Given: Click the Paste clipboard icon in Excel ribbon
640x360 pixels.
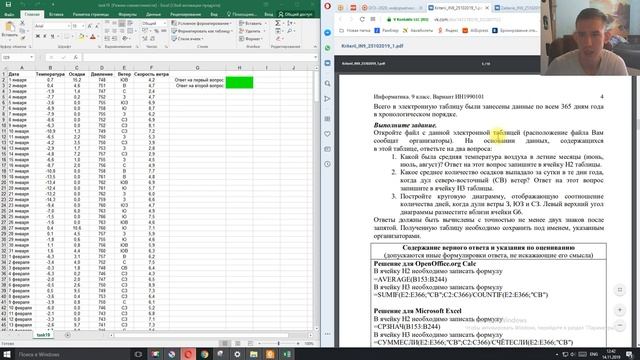Looking at the screenshot, I should 9,28.
